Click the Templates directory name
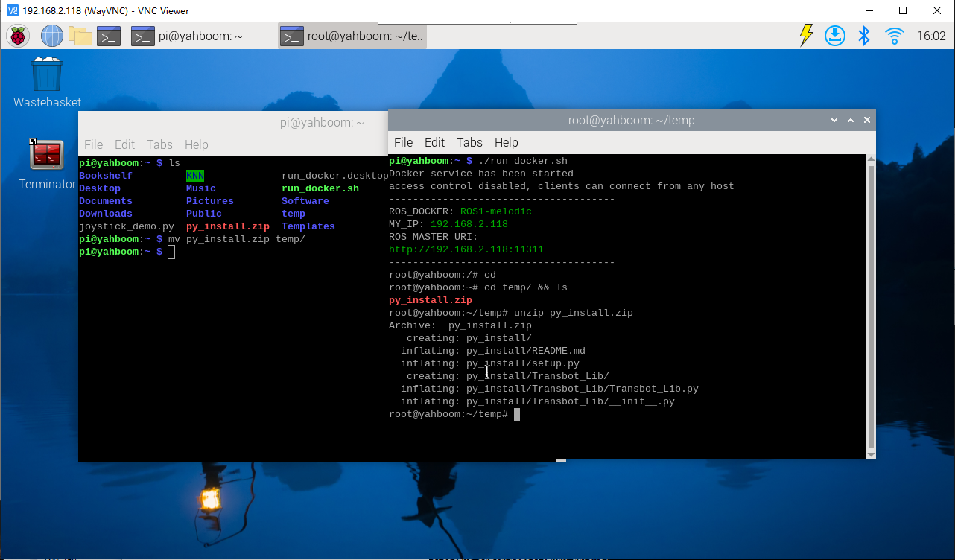 pos(308,226)
